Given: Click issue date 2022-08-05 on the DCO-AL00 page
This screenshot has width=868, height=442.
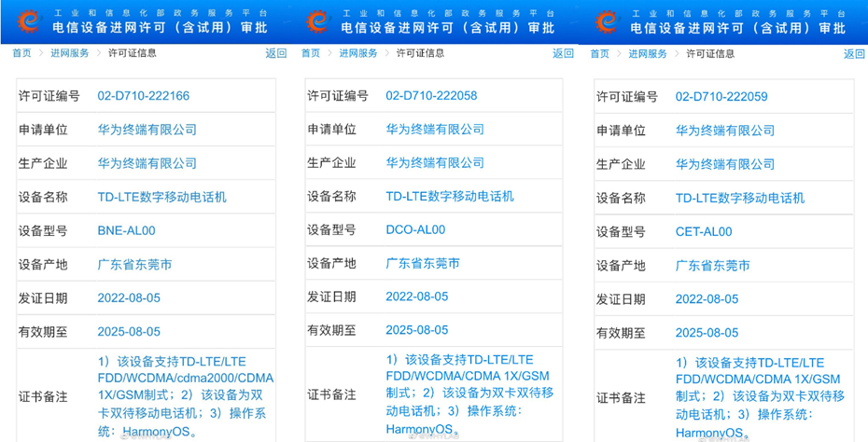Looking at the screenshot, I should click(x=417, y=297).
